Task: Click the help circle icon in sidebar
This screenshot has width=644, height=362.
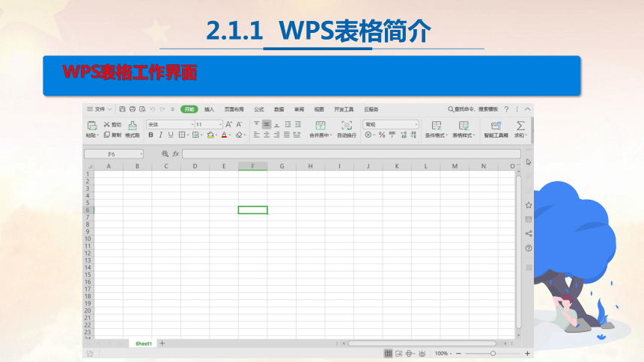Action: [x=529, y=248]
